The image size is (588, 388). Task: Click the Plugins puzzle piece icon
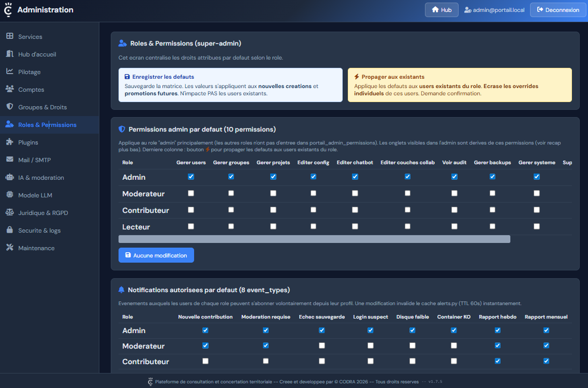click(9, 142)
